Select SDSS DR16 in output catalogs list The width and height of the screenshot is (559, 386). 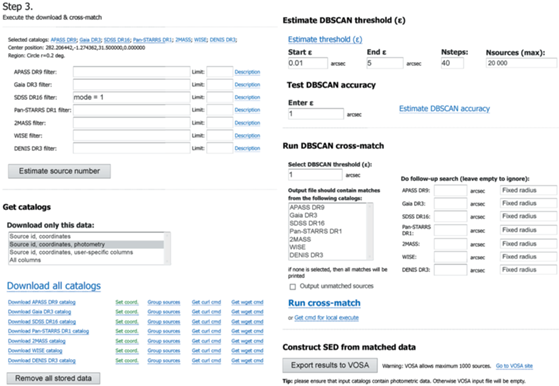point(327,223)
